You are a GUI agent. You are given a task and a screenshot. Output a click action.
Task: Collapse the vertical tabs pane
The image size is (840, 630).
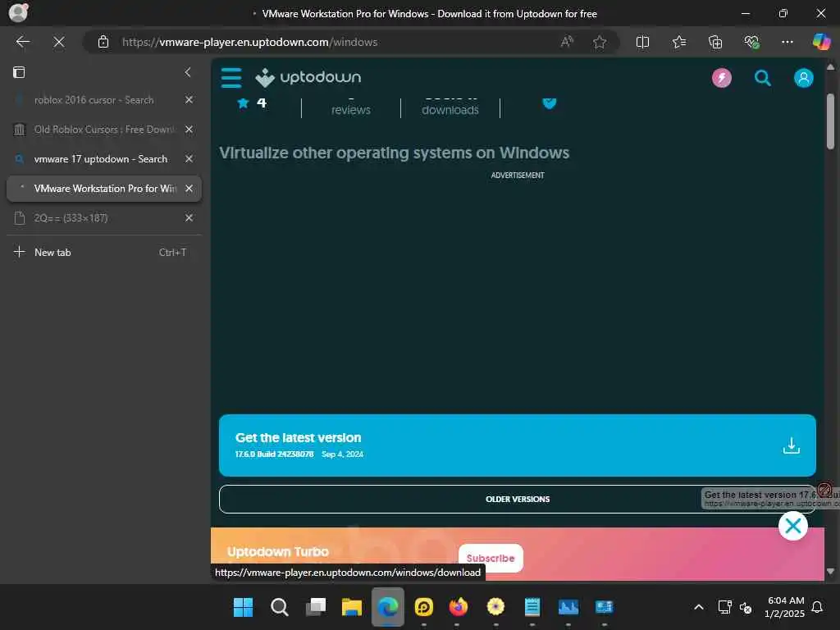(x=188, y=72)
